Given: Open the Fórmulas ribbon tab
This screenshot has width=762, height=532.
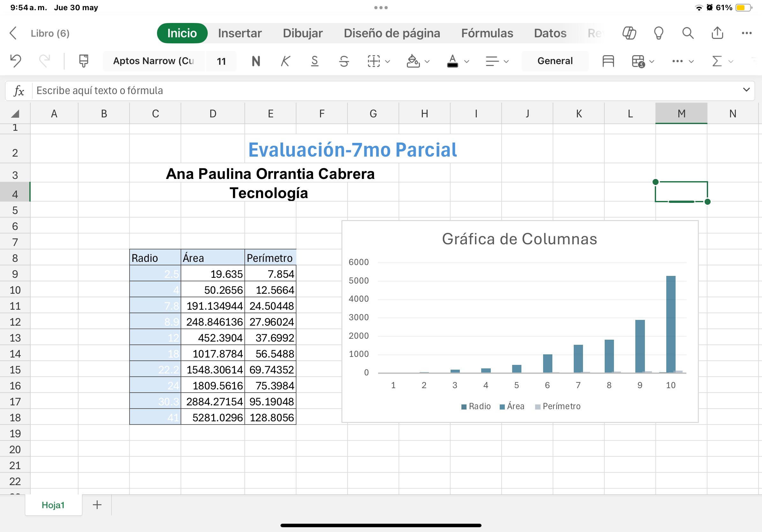Looking at the screenshot, I should tap(487, 33).
